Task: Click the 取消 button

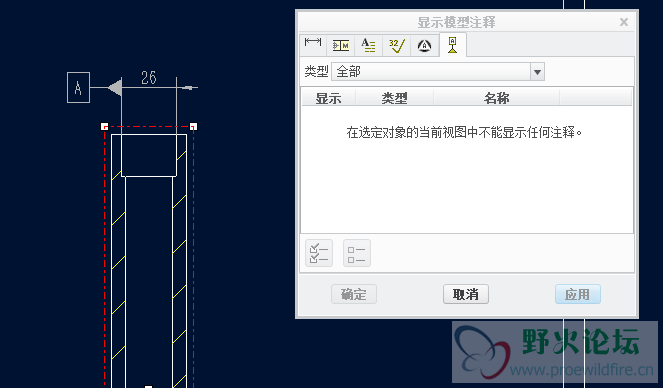Action: (x=466, y=294)
